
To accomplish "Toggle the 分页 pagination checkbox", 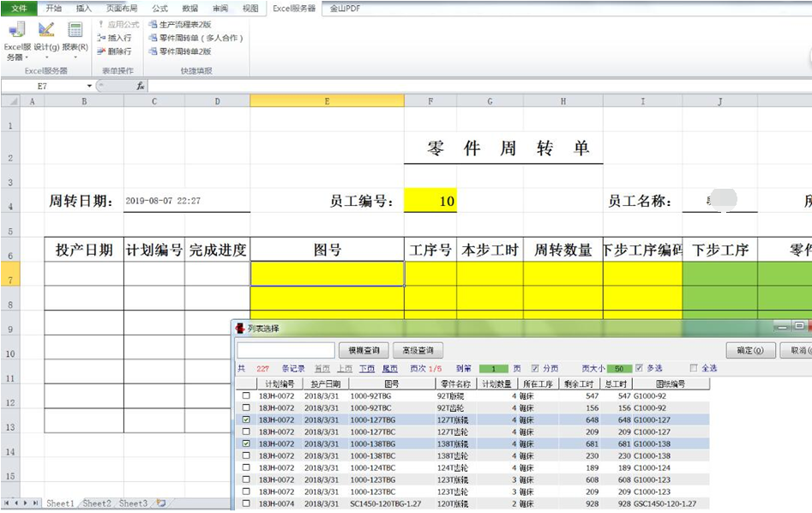I will click(535, 368).
